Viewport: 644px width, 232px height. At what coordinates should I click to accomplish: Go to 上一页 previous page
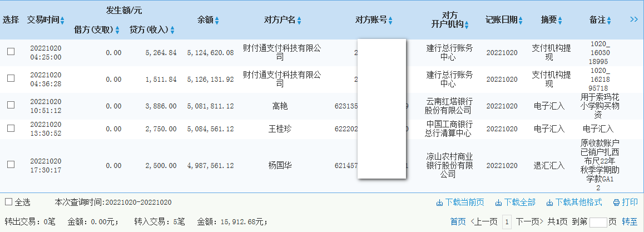pyautogui.click(x=484, y=222)
